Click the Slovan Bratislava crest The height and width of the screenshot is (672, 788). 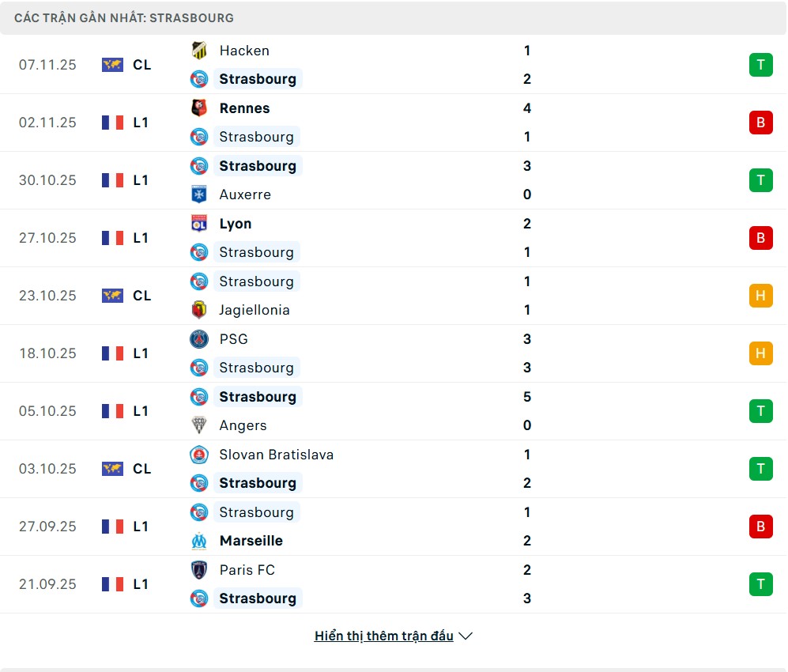point(199,455)
